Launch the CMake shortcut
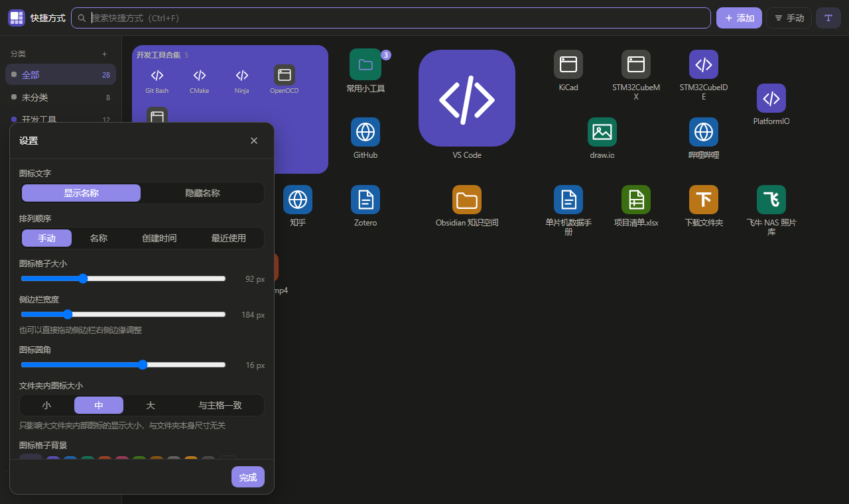The height and width of the screenshot is (504, 849). [x=200, y=80]
